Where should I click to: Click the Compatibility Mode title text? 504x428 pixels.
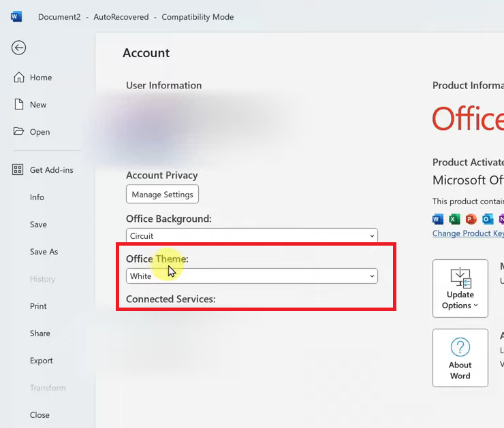(198, 17)
